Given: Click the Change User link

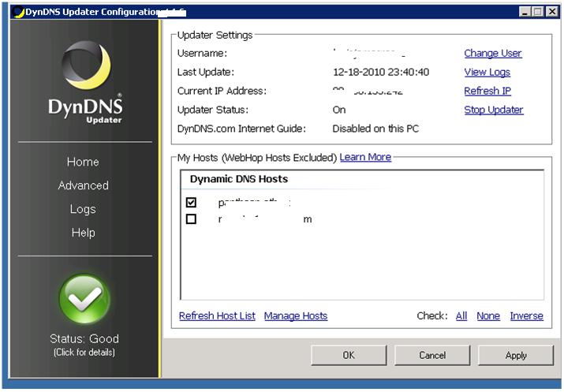Looking at the screenshot, I should [x=493, y=53].
